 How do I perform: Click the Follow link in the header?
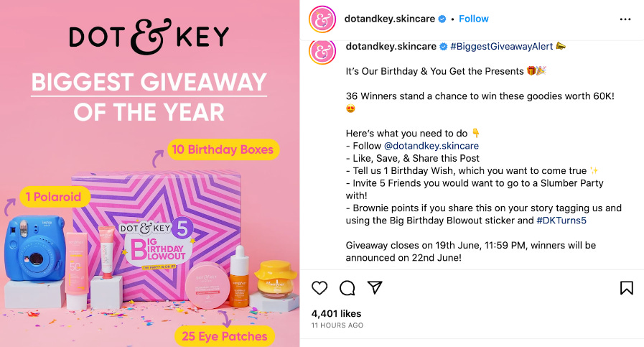point(474,19)
